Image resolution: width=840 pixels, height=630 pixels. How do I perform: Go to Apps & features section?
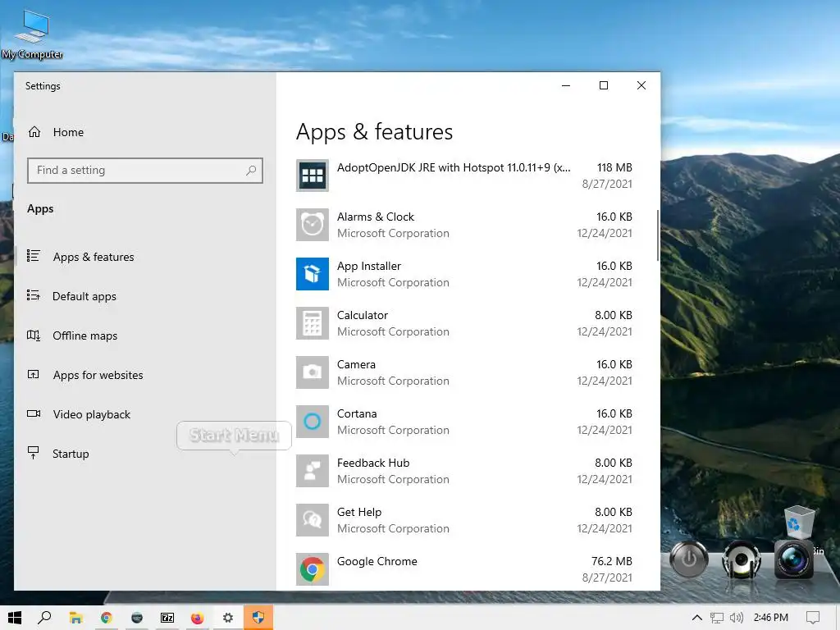(94, 257)
